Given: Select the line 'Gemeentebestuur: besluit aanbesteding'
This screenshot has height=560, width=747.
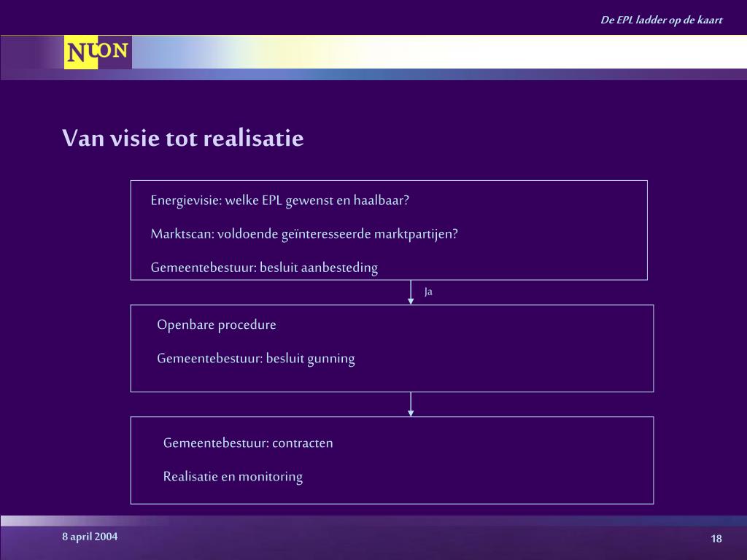Looking at the screenshot, I should pos(264,268).
